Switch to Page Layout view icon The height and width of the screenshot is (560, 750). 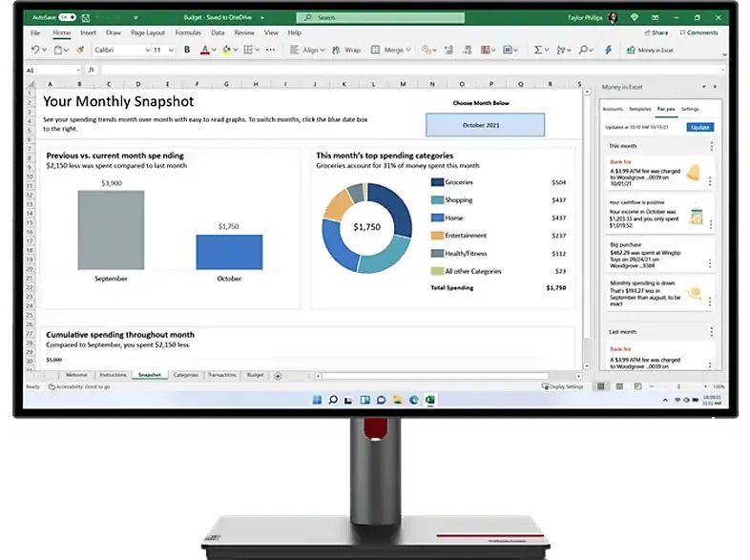point(619,386)
